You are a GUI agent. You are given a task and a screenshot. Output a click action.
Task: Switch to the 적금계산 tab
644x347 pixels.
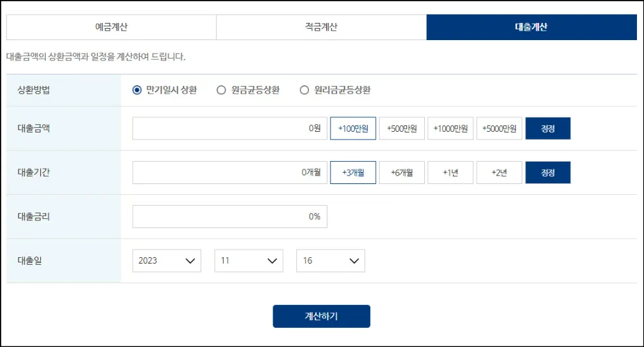(321, 27)
